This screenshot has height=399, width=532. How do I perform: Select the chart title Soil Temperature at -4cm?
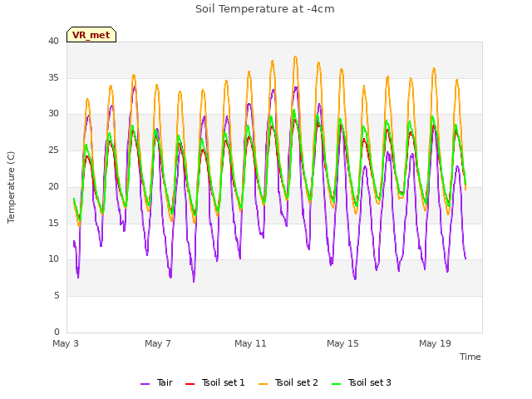click(264, 9)
